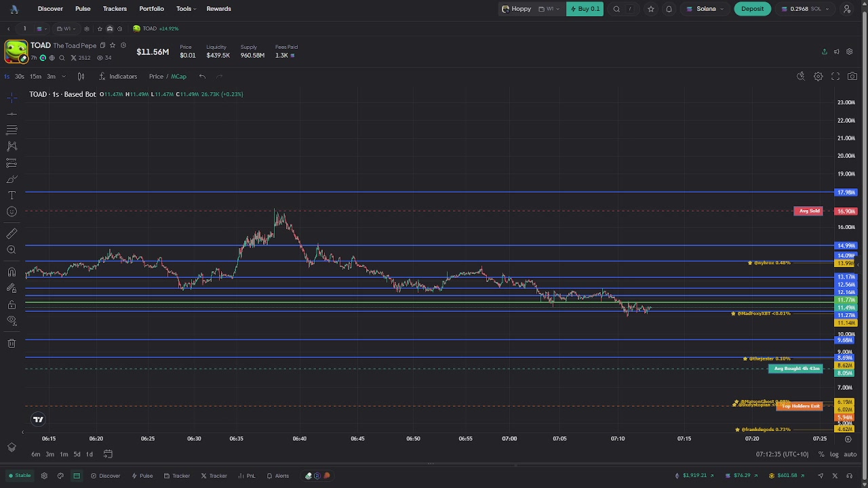Viewport: 868px width, 488px height.
Task: Enter fullscreen chart mode
Action: (x=835, y=77)
